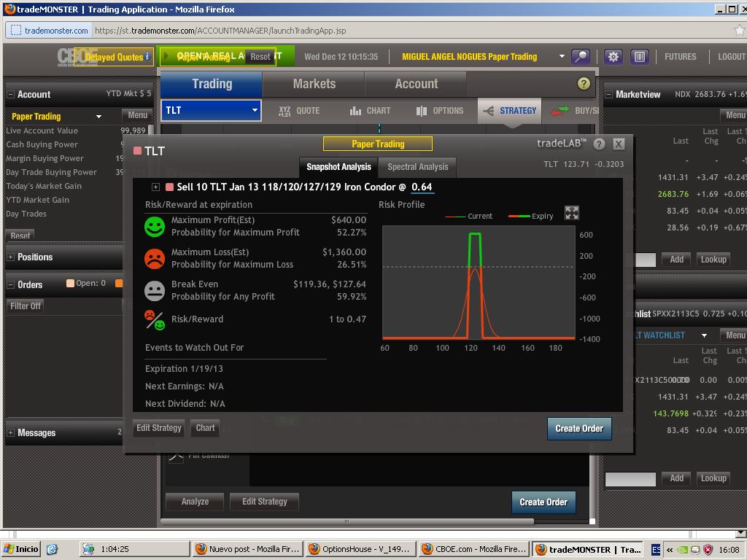Screen dimensions: 747x560
Task: Click the ES language indicator in tray
Action: pos(656,550)
